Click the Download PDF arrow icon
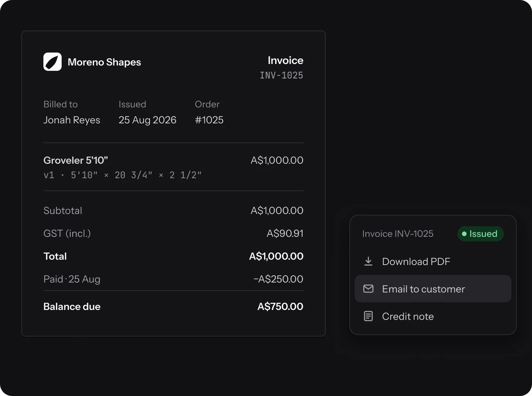Image resolution: width=532 pixels, height=396 pixels. click(x=368, y=261)
